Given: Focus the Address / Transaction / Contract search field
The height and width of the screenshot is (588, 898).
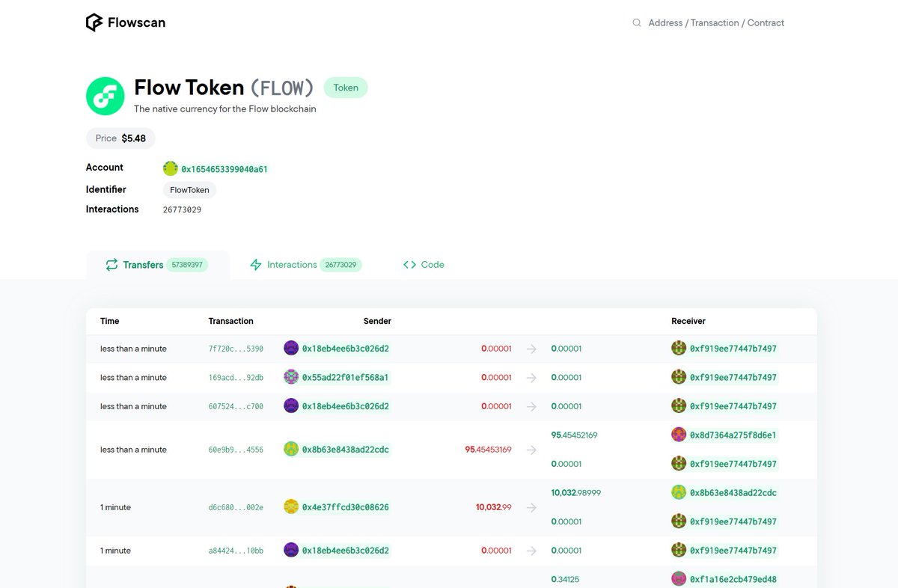Looking at the screenshot, I should point(716,23).
